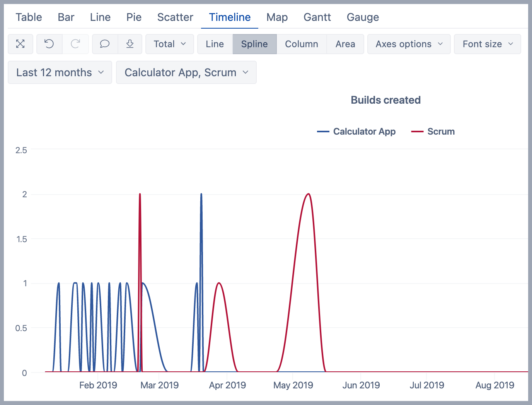The height and width of the screenshot is (405, 532).
Task: Open the Total dropdown
Action: pyautogui.click(x=170, y=44)
